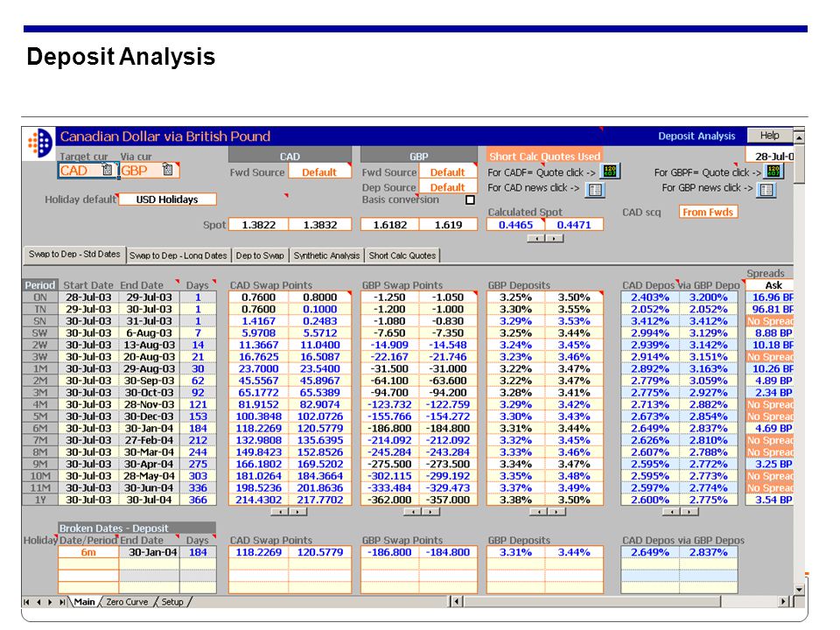Screen dimensions: 840x630
Task: Open GBP Fwd Source Default dropdown
Action: tap(448, 171)
